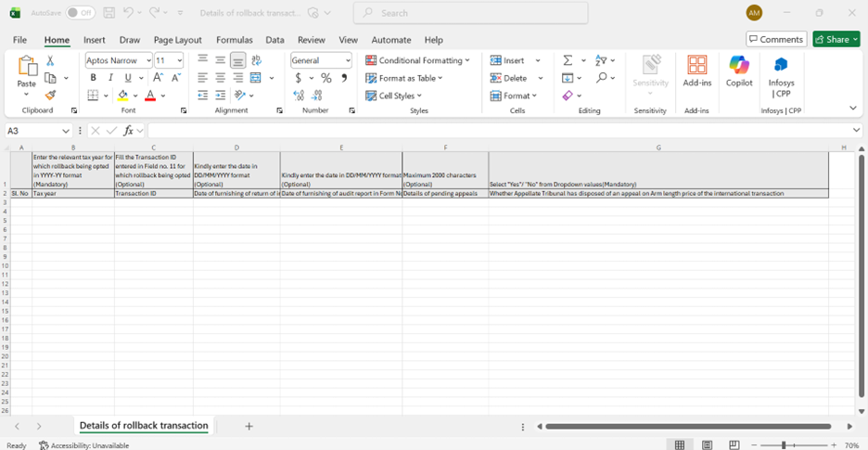Align text left
Image resolution: width=868 pixels, height=450 pixels.
tap(203, 78)
